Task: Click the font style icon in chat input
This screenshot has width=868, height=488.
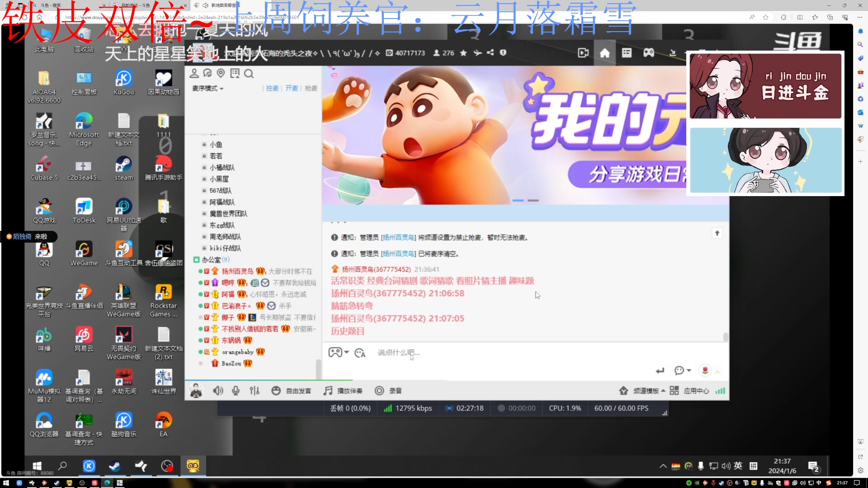Action: pos(360,353)
